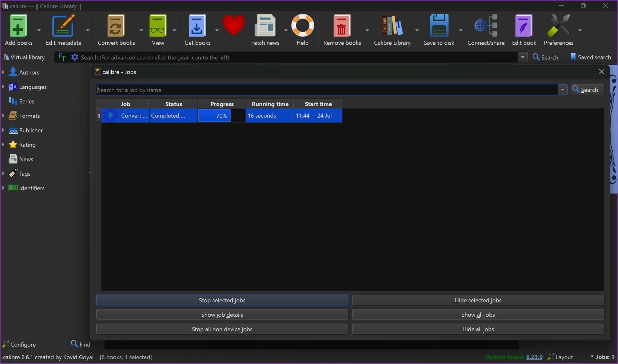Expand the Authors tree node
Screen dimensions: 618x364
(x=3, y=72)
